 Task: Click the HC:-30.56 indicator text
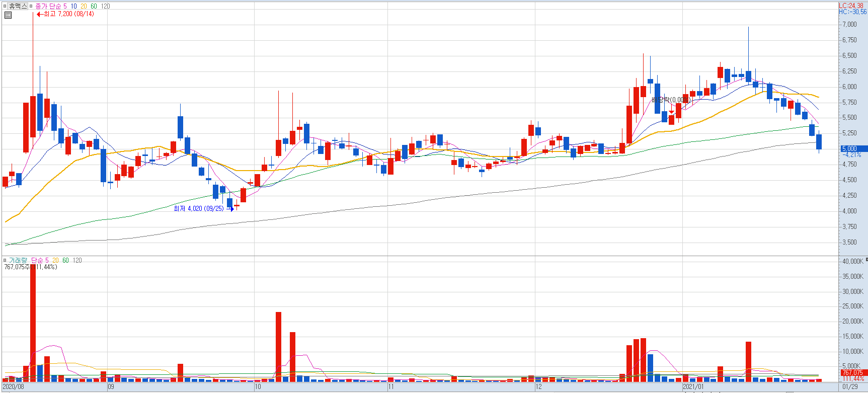[852, 12]
